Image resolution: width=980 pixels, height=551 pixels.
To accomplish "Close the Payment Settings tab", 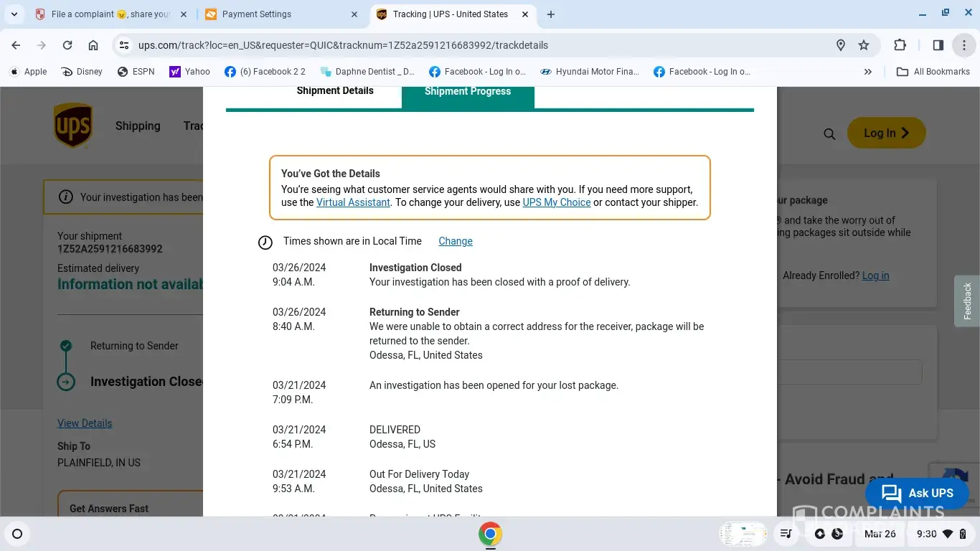I will pos(354,14).
